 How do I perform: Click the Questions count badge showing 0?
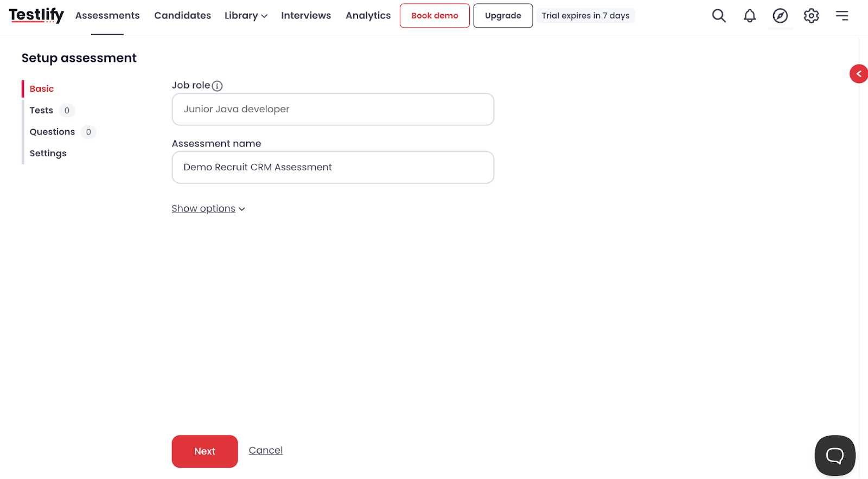tap(88, 132)
